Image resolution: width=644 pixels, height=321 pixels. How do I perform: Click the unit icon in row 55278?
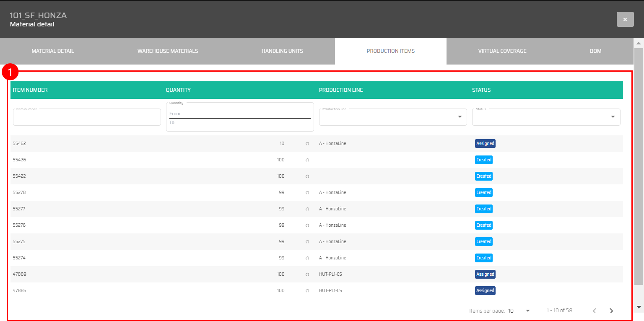click(307, 193)
